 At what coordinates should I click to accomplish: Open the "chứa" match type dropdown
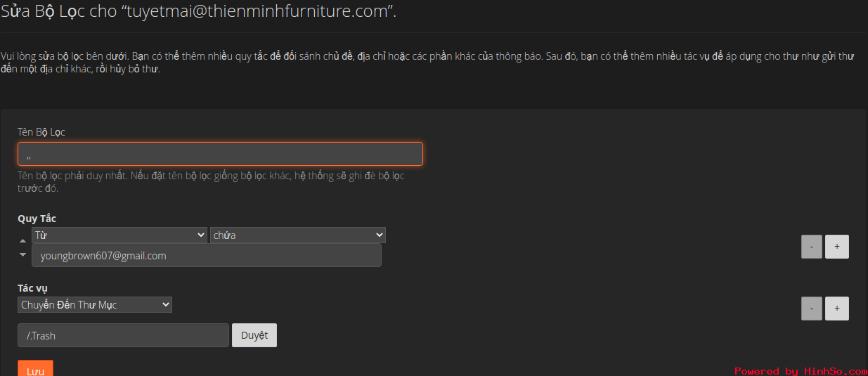point(298,235)
